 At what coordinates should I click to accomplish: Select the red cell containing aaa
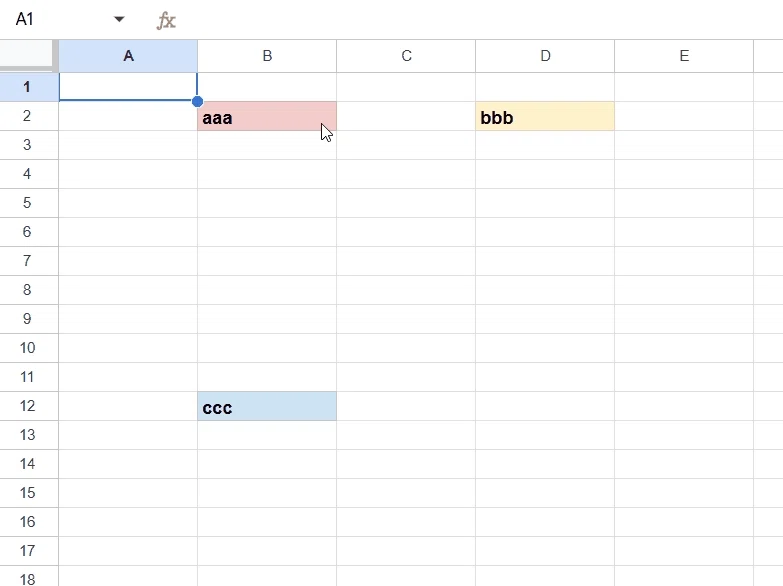[267, 116]
